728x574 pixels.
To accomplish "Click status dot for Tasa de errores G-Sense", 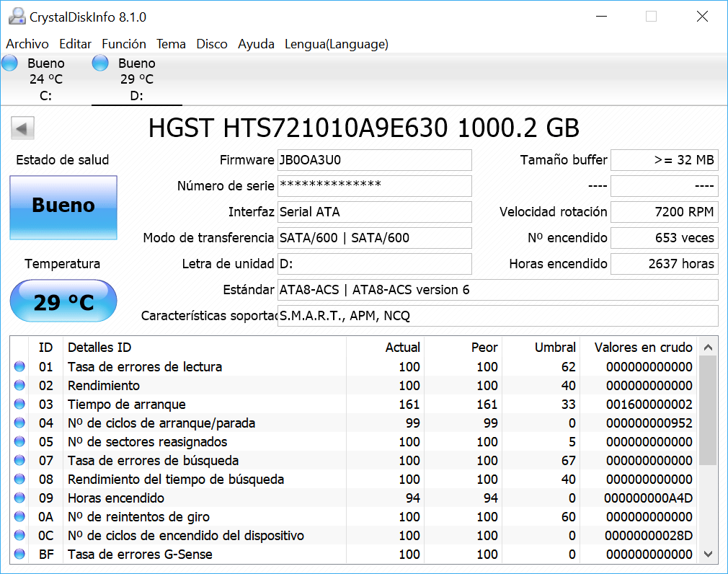I will click(x=19, y=554).
